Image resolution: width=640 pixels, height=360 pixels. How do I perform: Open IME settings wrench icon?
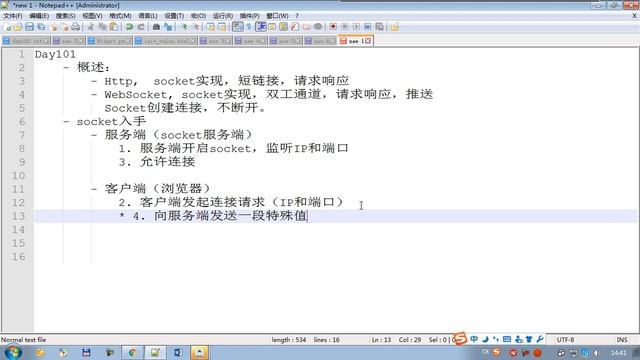540,339
